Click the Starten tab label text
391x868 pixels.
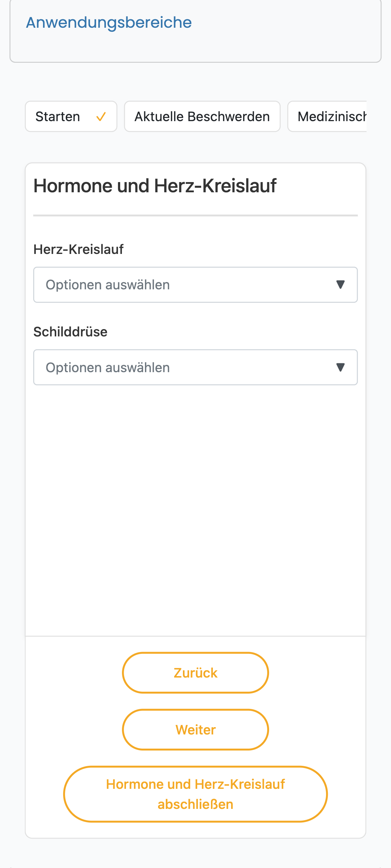tap(58, 117)
